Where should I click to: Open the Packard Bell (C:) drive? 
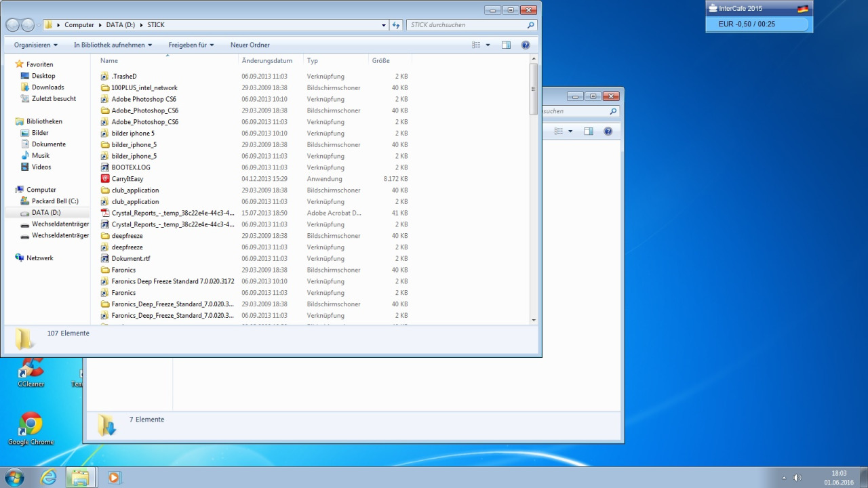pyautogui.click(x=55, y=201)
